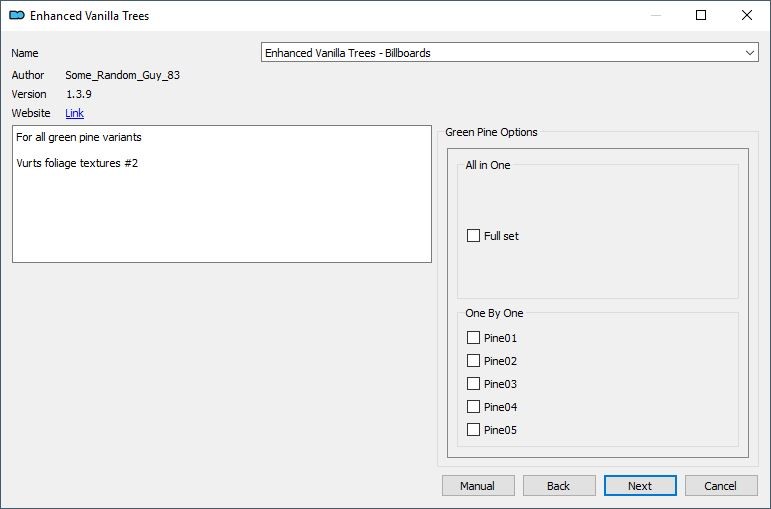Close the Enhanced Vanilla Trees window

point(747,15)
